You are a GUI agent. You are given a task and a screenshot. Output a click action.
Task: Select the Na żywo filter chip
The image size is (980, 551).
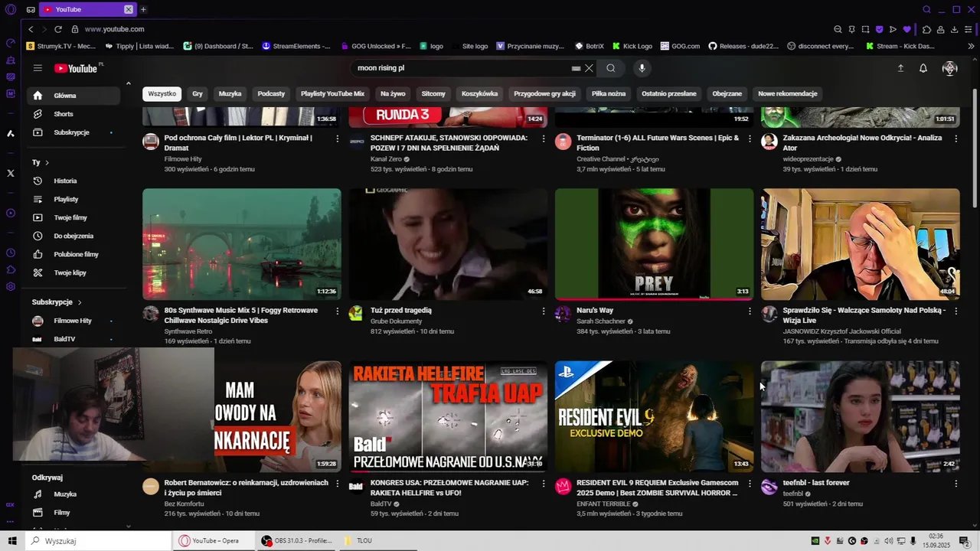(x=393, y=93)
